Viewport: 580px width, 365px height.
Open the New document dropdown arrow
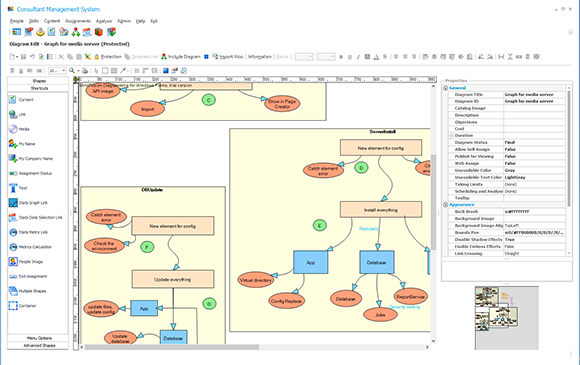[x=17, y=57]
